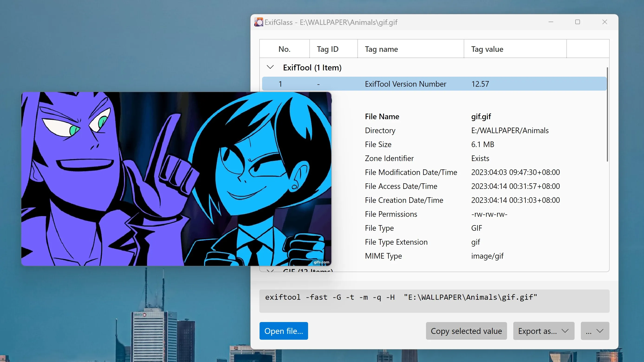Click the exiftool command text field
Viewport: 644px width, 362px height.
point(434,301)
